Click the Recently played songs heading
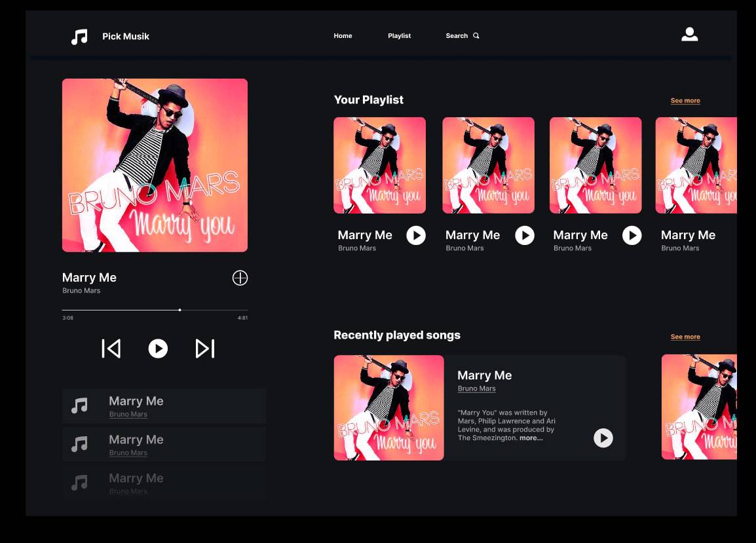Screen dimensions: 756x543 coord(397,335)
